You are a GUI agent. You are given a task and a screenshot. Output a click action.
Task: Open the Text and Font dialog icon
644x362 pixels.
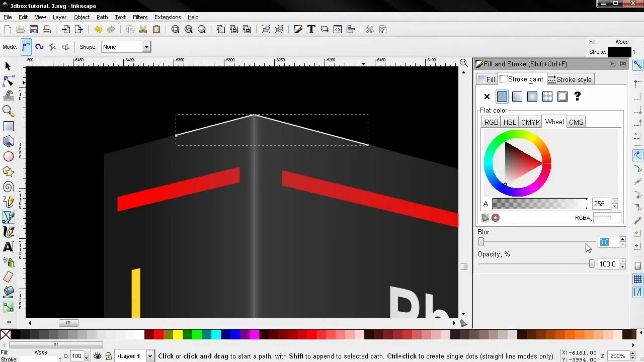pos(311,30)
